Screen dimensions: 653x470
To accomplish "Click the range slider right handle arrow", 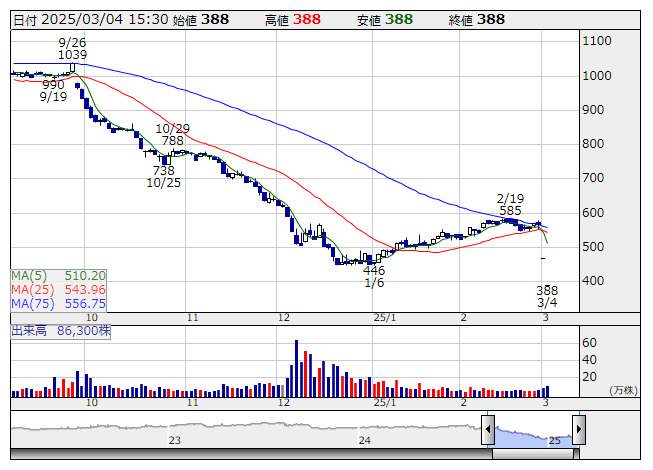I will pyautogui.click(x=579, y=429).
